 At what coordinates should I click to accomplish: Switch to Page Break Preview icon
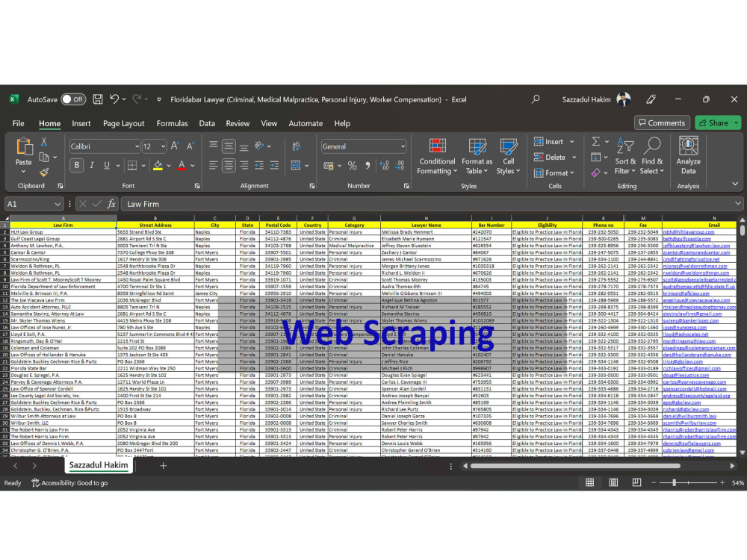click(636, 482)
